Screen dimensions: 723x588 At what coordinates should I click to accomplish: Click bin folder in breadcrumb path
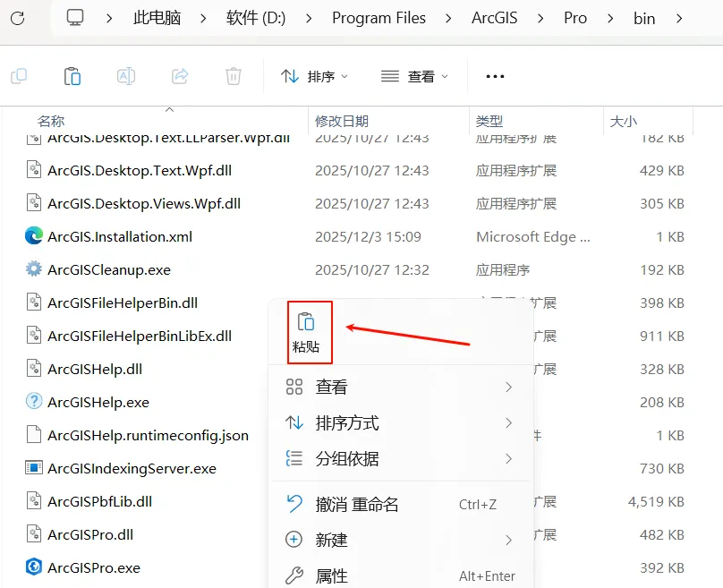point(644,19)
